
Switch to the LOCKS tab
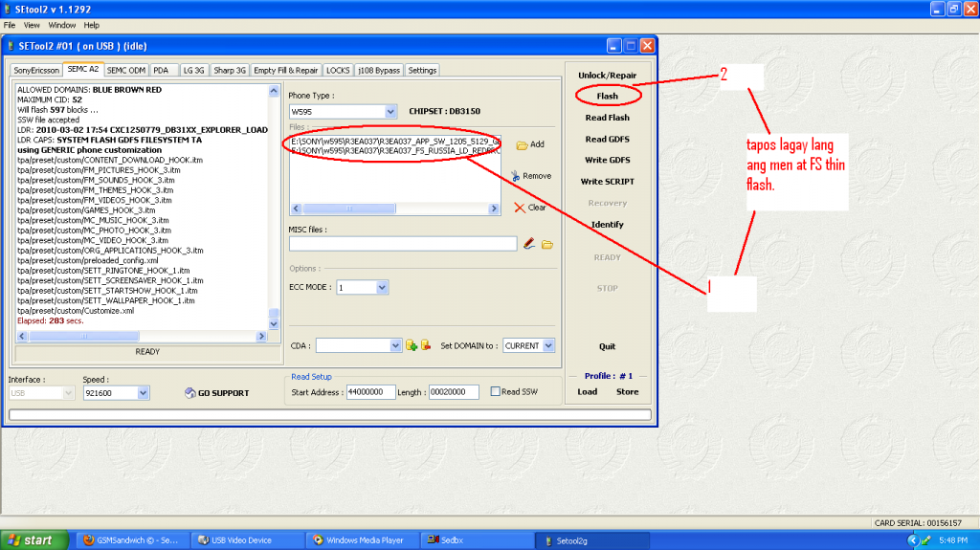click(x=338, y=71)
